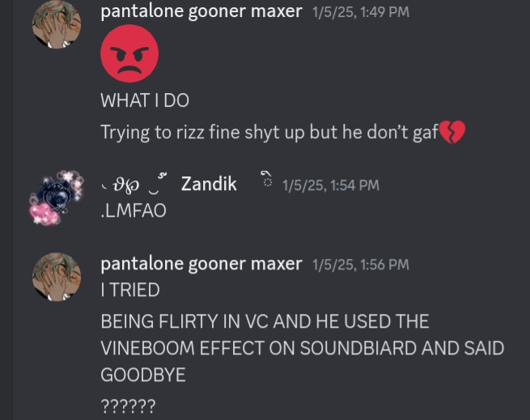Select the WHAT I DO message
The height and width of the screenshot is (420, 530).
coord(145,100)
